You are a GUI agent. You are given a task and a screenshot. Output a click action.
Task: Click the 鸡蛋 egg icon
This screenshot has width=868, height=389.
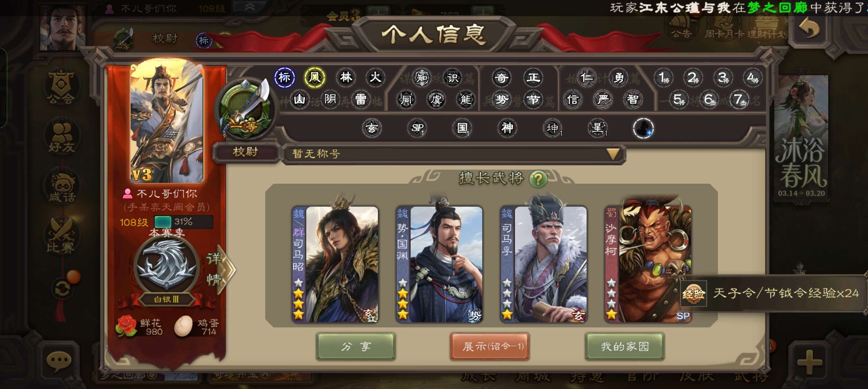tap(184, 326)
